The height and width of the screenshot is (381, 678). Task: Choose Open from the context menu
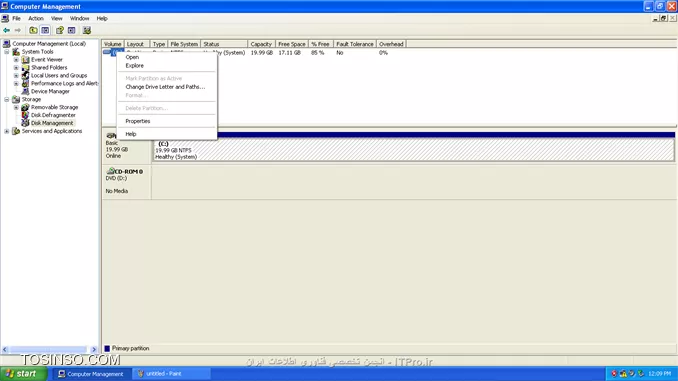click(x=167, y=57)
